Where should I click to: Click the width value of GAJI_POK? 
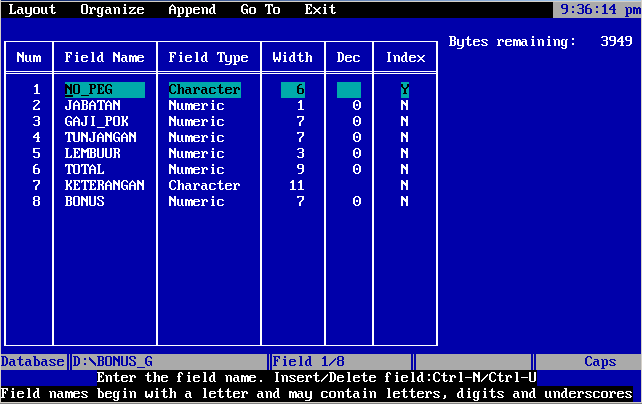301,122
